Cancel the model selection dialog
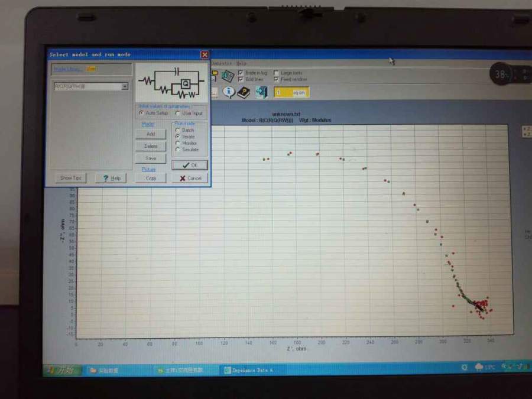The width and height of the screenshot is (532, 399). point(190,178)
